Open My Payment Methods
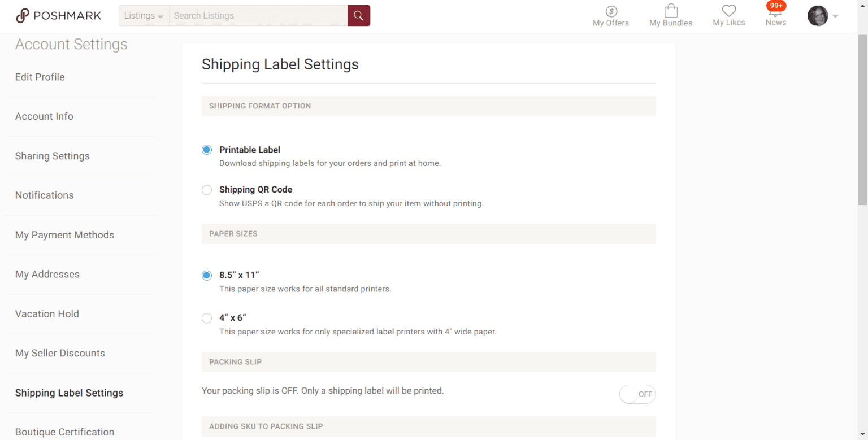 tap(64, 235)
